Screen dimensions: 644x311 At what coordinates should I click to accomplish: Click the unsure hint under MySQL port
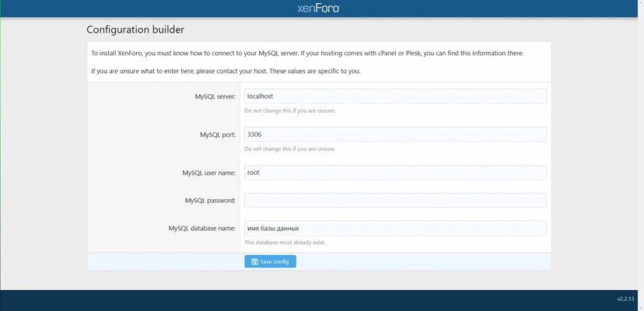(289, 149)
